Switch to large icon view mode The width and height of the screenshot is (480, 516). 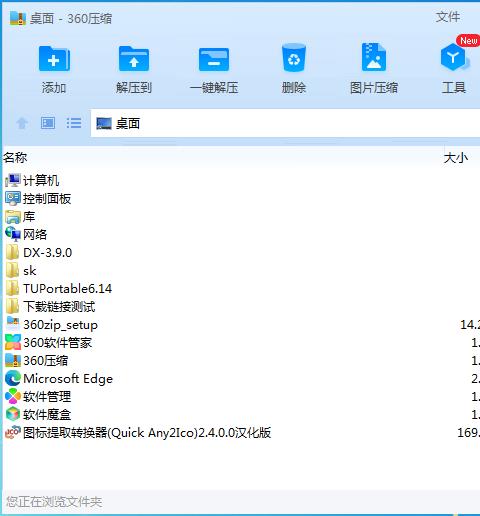pyautogui.click(x=48, y=123)
